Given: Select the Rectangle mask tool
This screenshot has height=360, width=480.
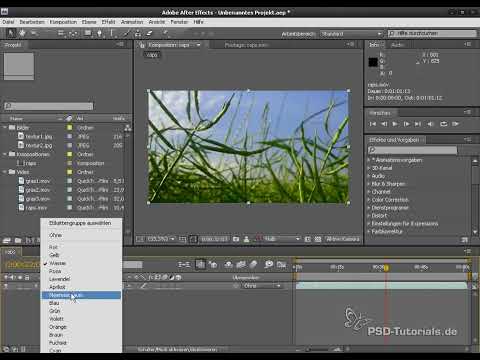Looking at the screenshot, I should pyautogui.click(x=88, y=33).
